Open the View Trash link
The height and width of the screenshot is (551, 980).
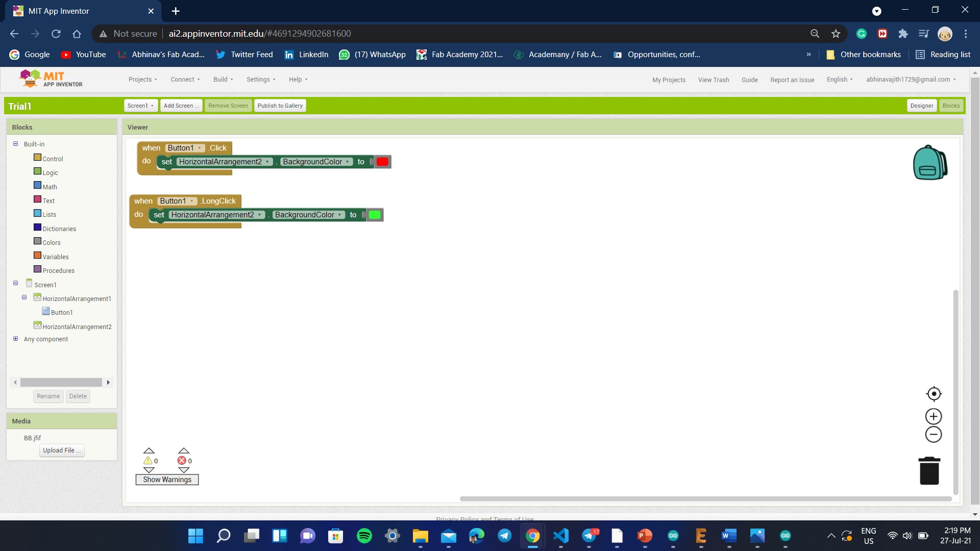pyautogui.click(x=714, y=80)
